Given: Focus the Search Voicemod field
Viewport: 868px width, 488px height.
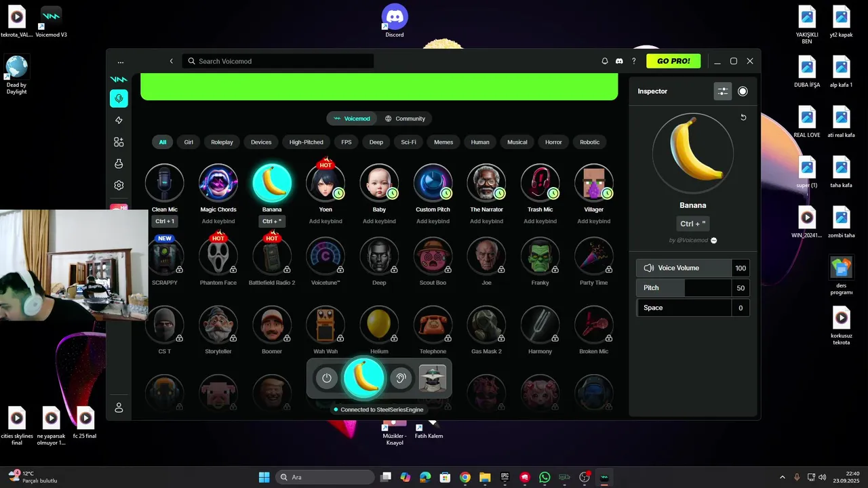Looking at the screenshot, I should click(278, 61).
